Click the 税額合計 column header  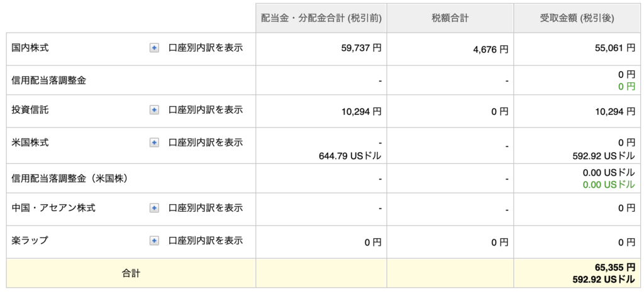pos(450,18)
